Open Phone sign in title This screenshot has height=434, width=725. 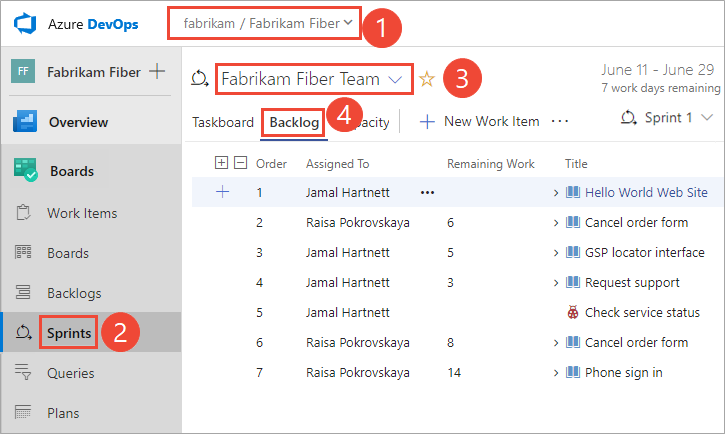point(624,373)
